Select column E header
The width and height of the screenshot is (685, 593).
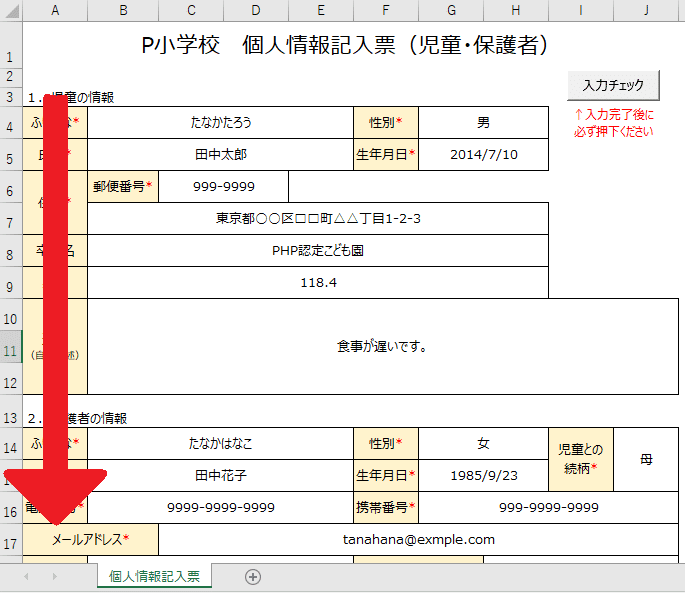(321, 10)
